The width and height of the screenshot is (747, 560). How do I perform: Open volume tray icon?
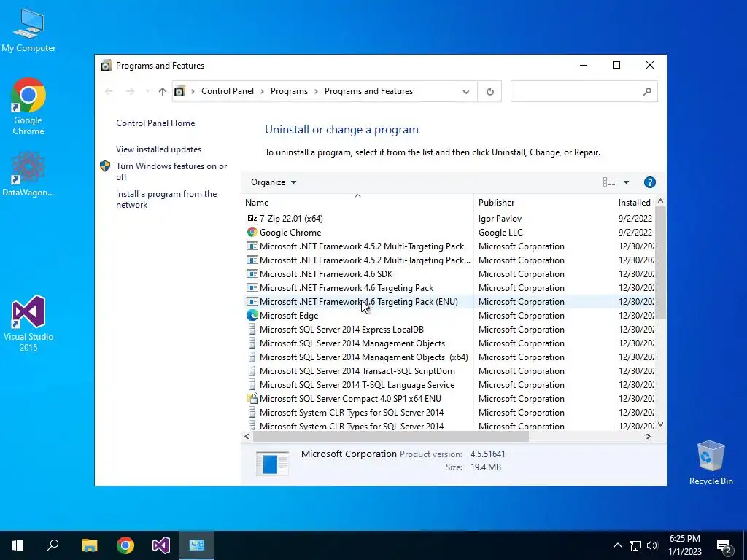pos(652,545)
